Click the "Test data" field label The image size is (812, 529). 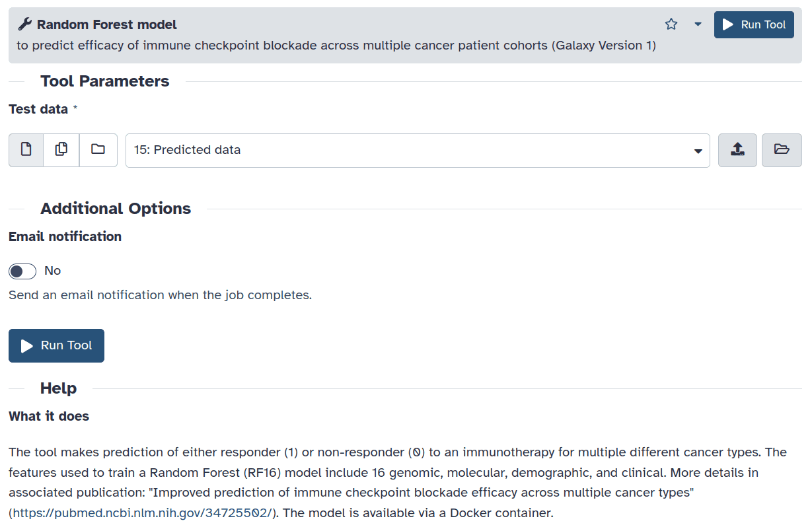(x=38, y=109)
